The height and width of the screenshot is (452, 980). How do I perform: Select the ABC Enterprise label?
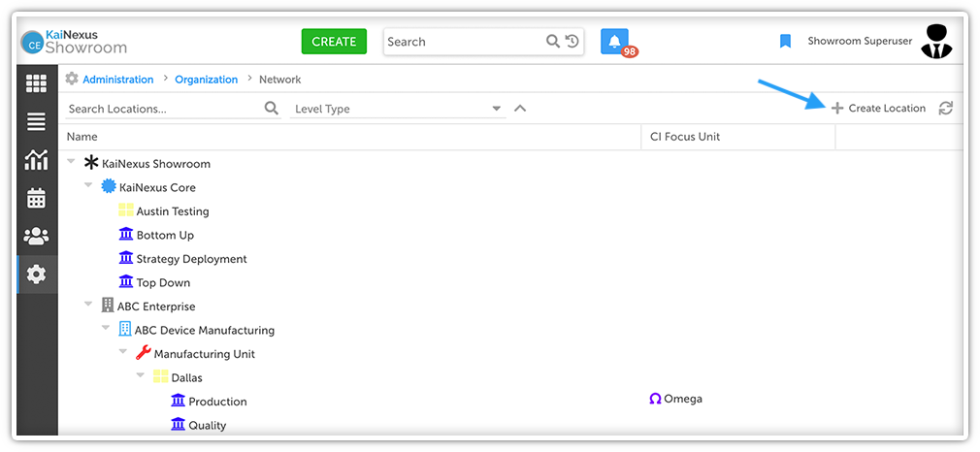click(156, 307)
